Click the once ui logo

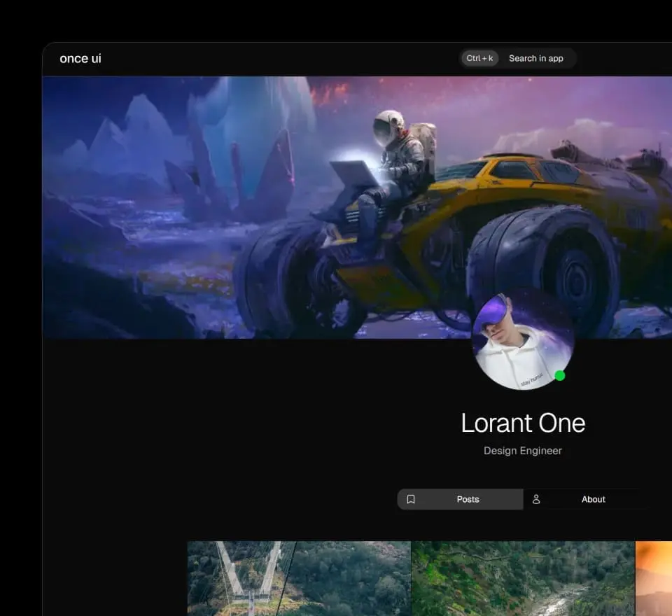pyautogui.click(x=80, y=59)
